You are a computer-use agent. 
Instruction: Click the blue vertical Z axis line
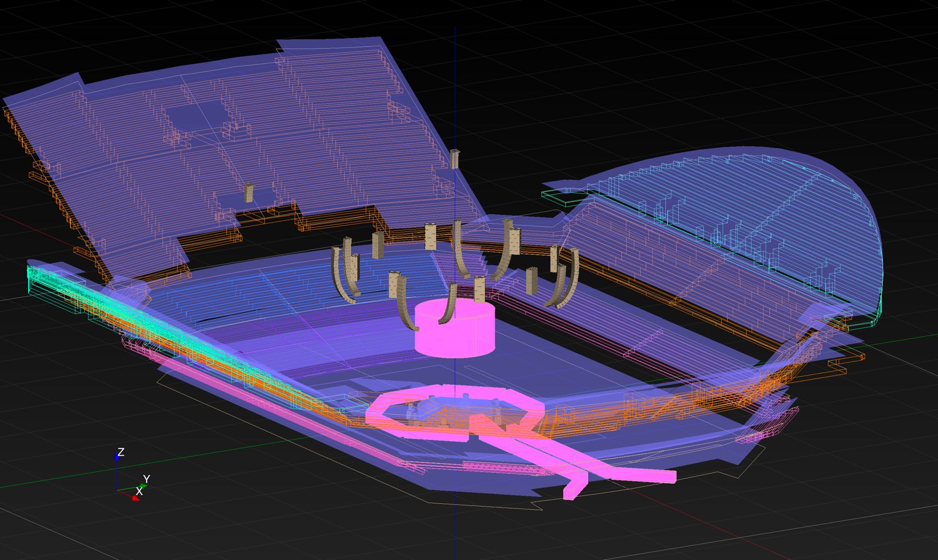455,88
